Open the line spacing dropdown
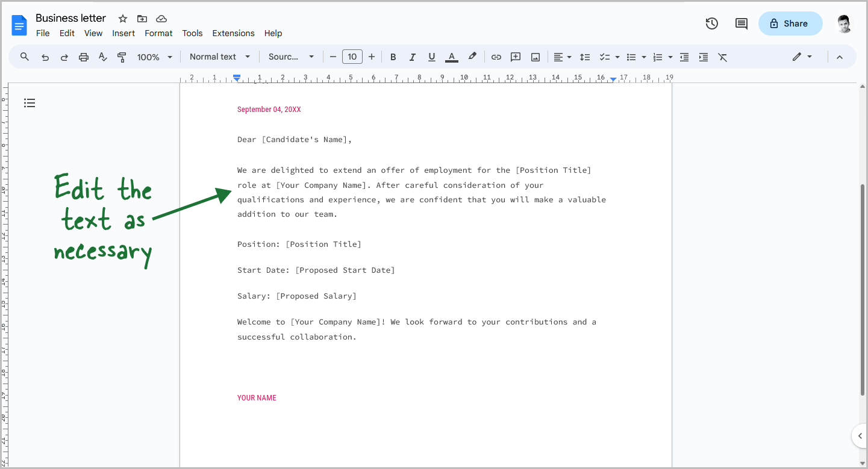 (585, 57)
